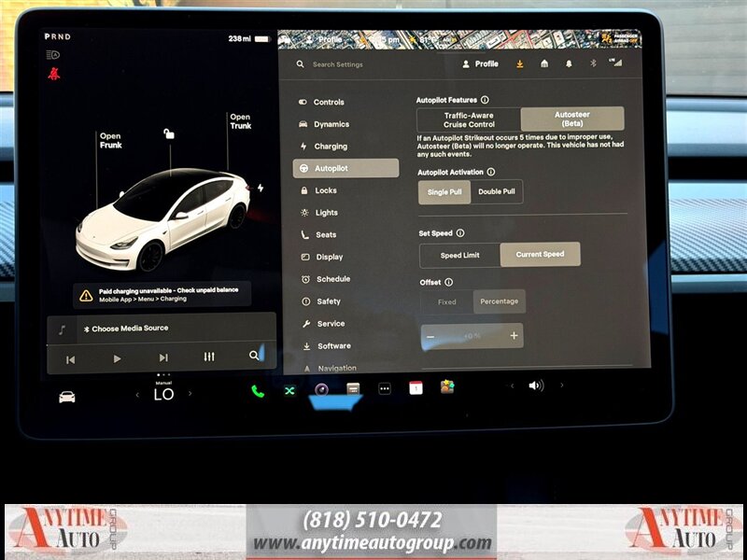Viewport: 747px width, 560px height.
Task: Open the equalizer settings icon
Action: 209,357
